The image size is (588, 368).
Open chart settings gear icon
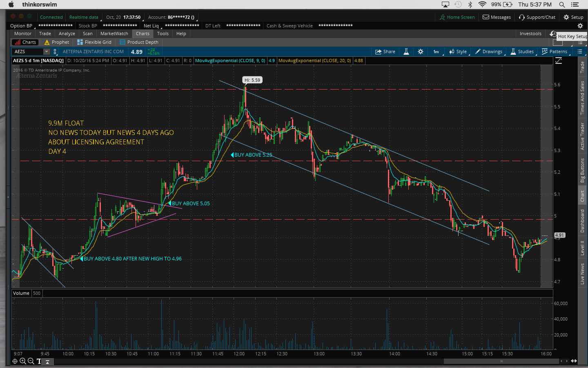point(421,52)
